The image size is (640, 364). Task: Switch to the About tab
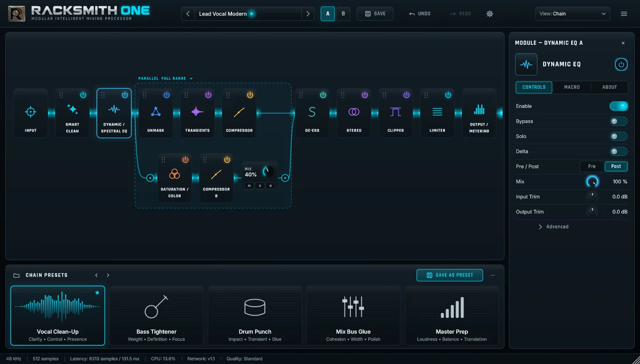tap(609, 87)
